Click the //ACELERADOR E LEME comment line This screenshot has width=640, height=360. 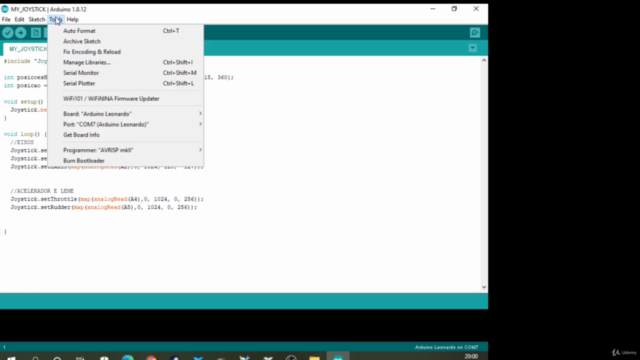tap(42, 191)
